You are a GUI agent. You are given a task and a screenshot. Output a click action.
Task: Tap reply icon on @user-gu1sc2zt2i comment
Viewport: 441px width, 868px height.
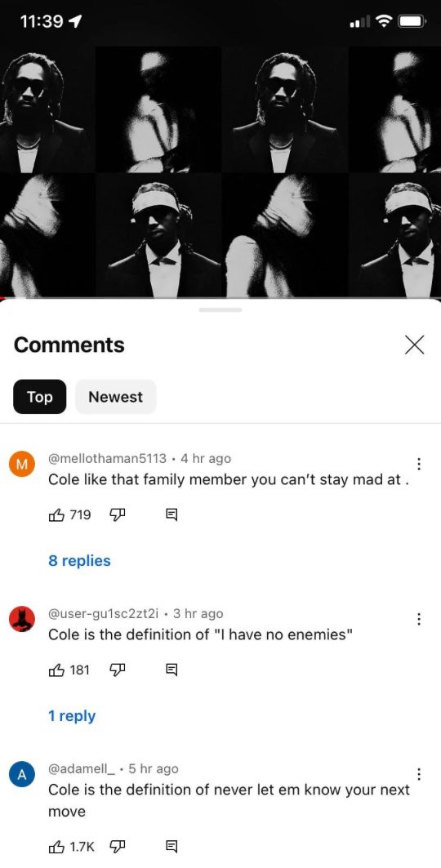[x=171, y=670]
